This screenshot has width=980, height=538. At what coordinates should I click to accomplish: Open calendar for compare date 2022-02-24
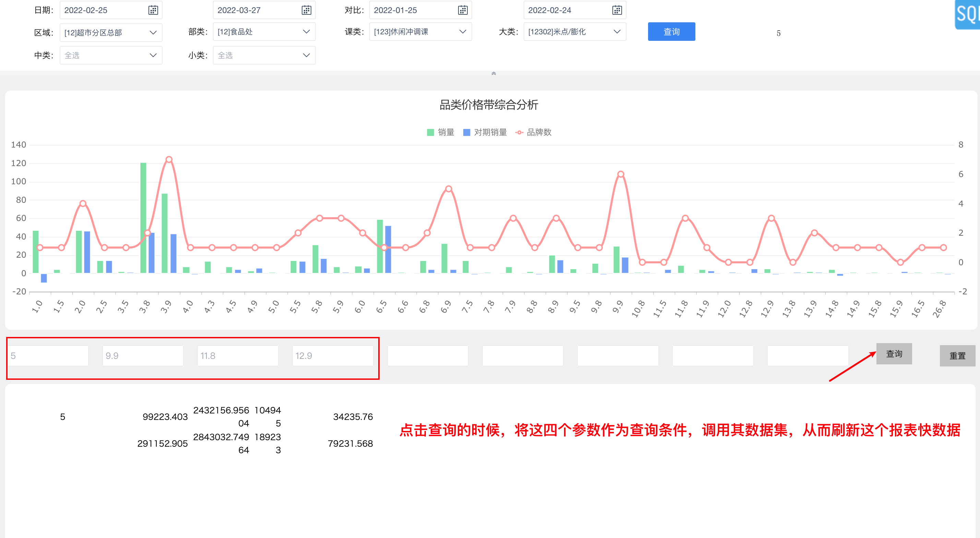point(617,10)
